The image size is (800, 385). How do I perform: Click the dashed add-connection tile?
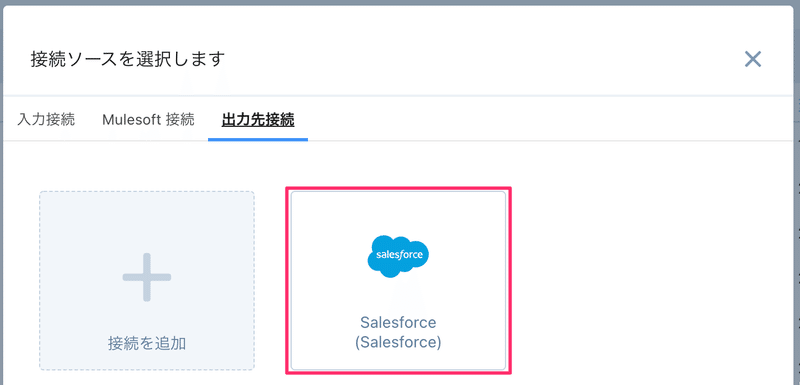pos(147,280)
